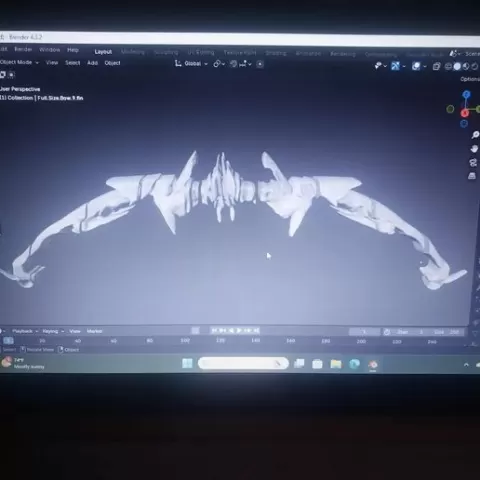Open the Windows Start menu

[x=187, y=363]
